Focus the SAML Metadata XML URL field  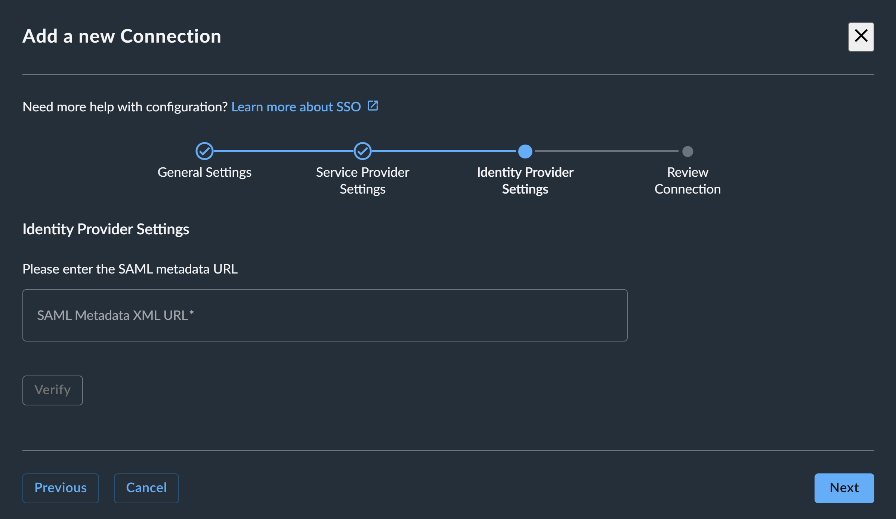click(325, 316)
